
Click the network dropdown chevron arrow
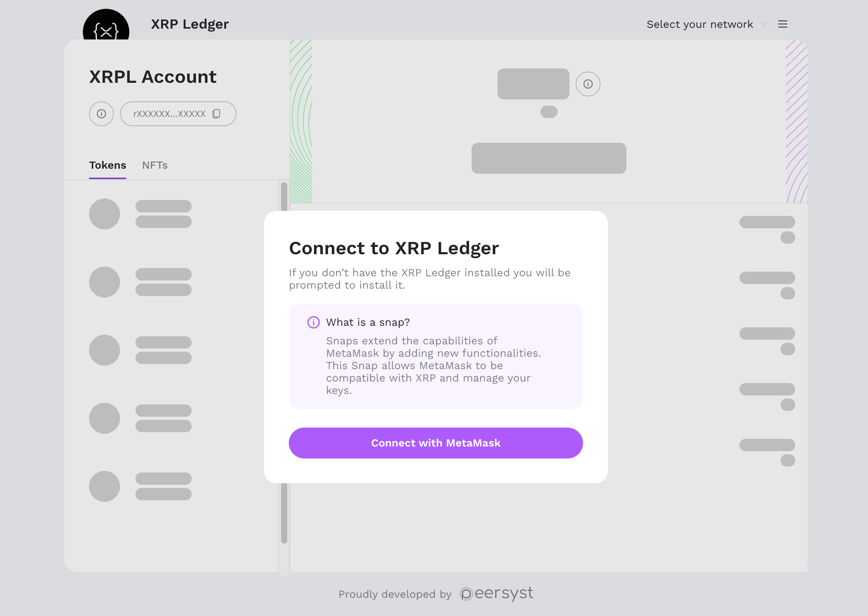tap(764, 24)
